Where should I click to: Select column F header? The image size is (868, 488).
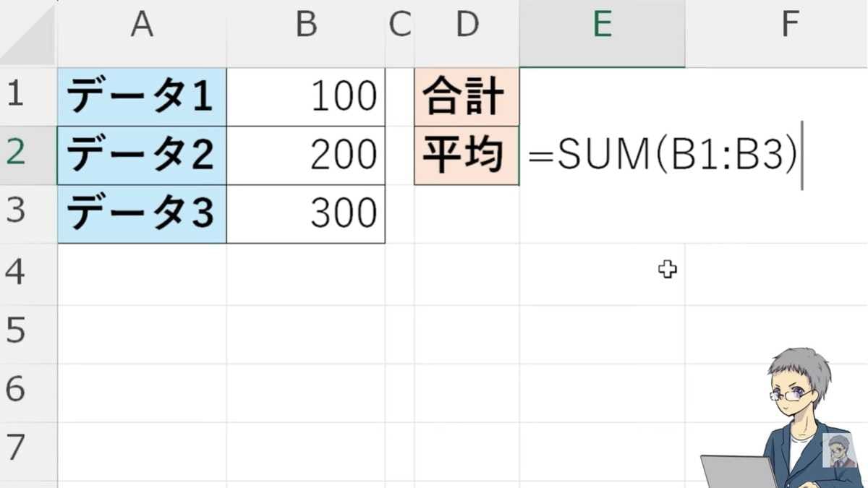(x=788, y=25)
